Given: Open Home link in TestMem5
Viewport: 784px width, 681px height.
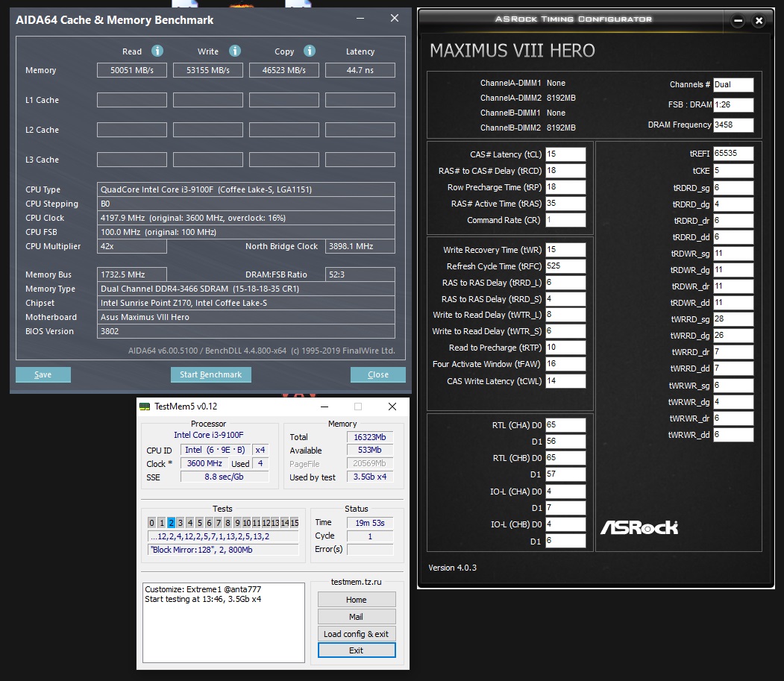Looking at the screenshot, I should (x=357, y=600).
